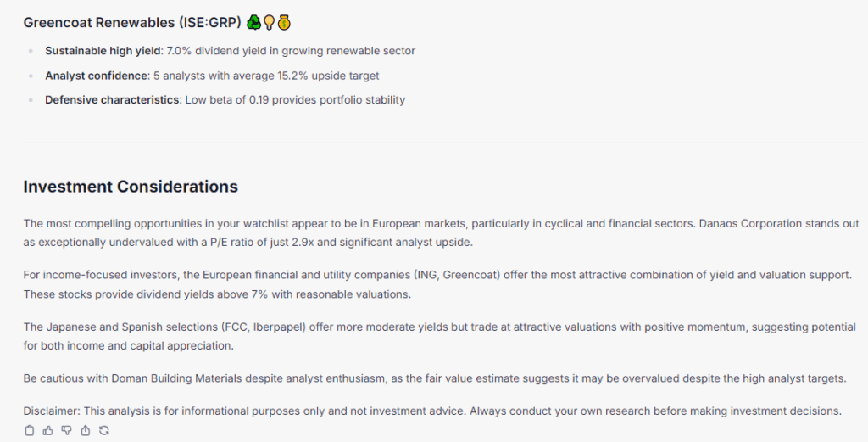
Task: Click the Doman Building Materials mention
Action: (176, 379)
